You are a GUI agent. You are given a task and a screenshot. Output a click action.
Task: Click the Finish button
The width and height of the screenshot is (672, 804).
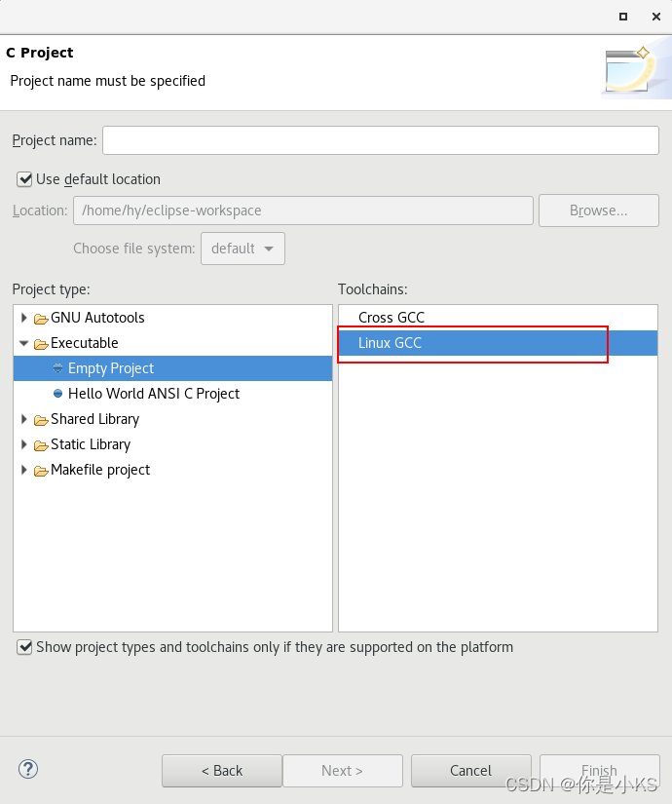599,771
